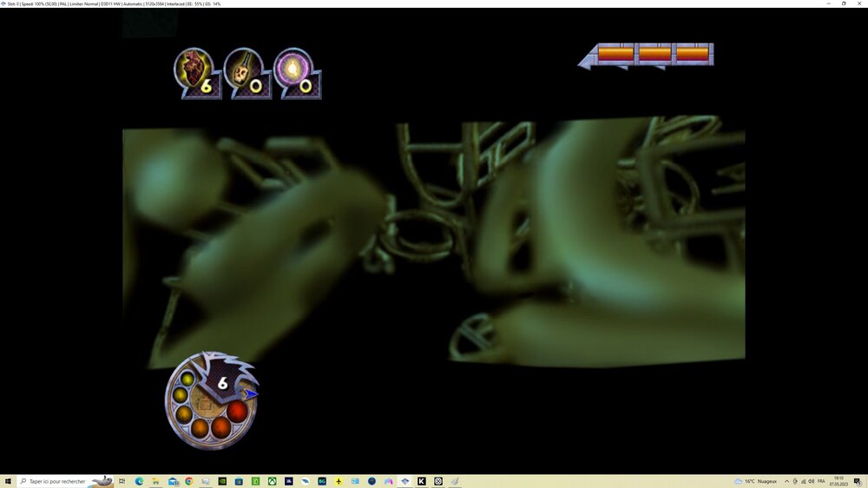Open the notification center panel
The height and width of the screenshot is (488, 868).
pos(858,481)
